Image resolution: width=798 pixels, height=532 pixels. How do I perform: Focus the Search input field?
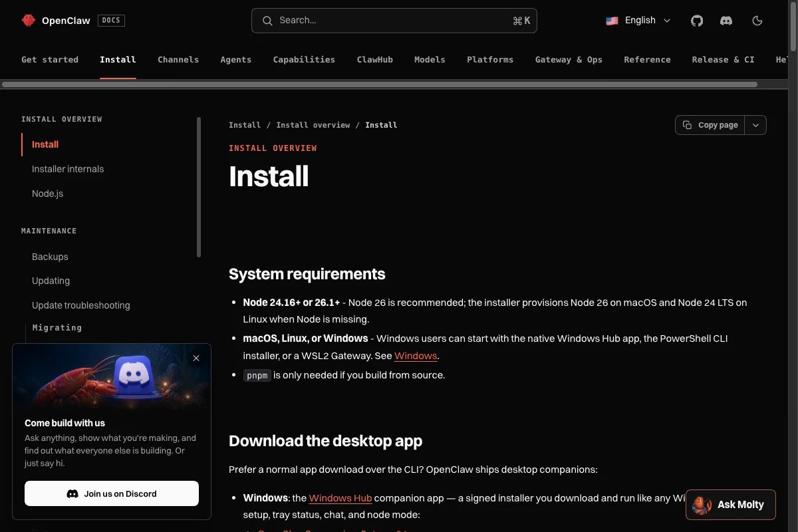394,21
